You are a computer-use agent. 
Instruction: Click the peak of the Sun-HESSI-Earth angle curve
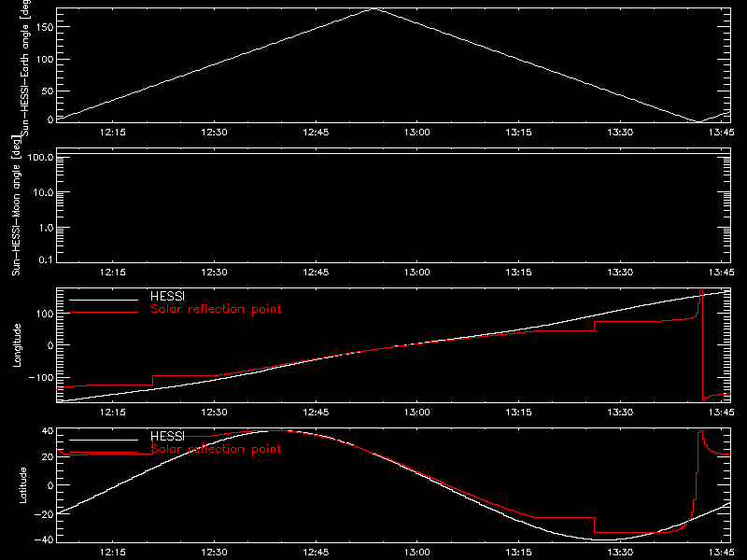pyautogui.click(x=374, y=8)
